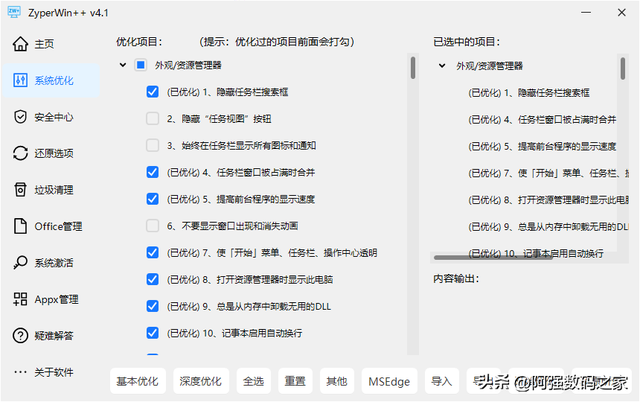Click the three dots icon beside 关于软件
The width and height of the screenshot is (640, 402).
(x=20, y=372)
